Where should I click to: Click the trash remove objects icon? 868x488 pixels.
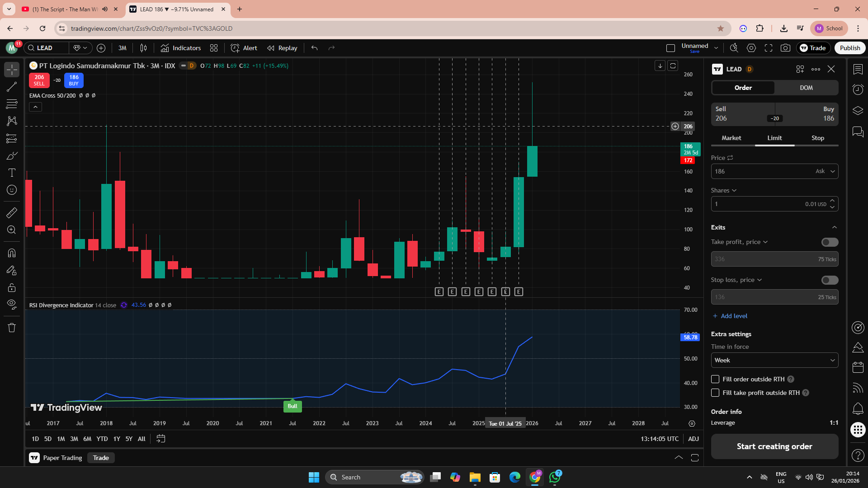pos(12,328)
